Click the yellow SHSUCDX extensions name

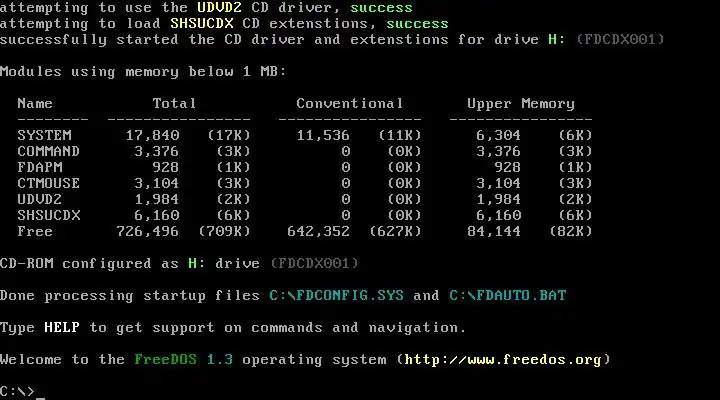[x=202, y=23]
